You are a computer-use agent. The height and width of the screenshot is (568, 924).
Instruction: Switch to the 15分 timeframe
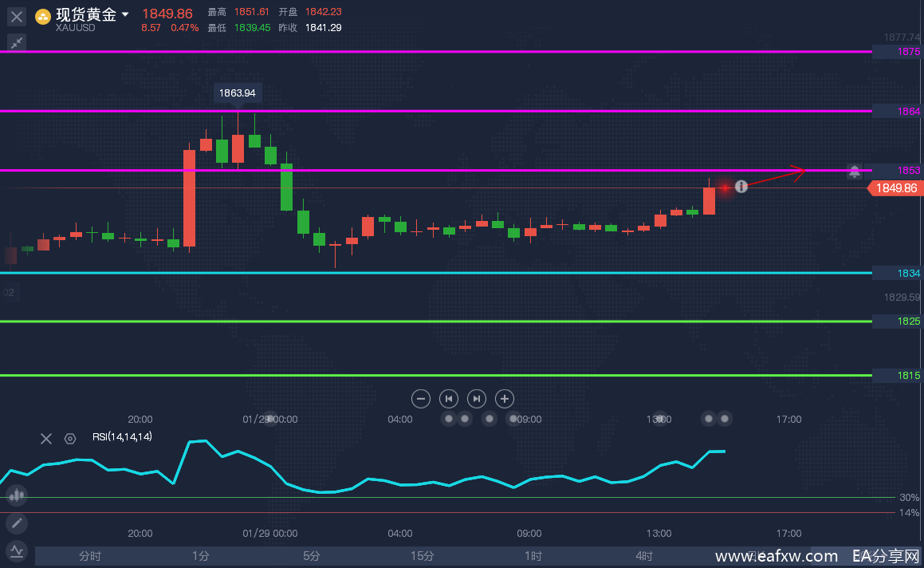pos(422,556)
